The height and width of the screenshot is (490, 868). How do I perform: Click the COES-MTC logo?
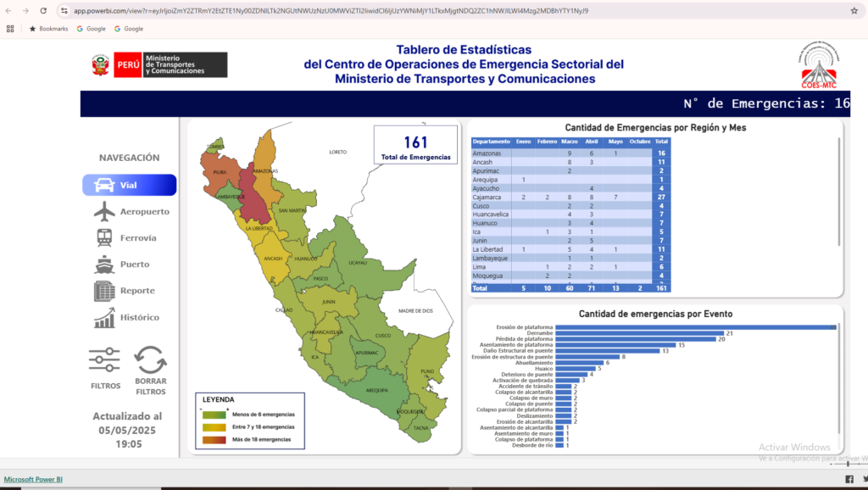tap(819, 65)
